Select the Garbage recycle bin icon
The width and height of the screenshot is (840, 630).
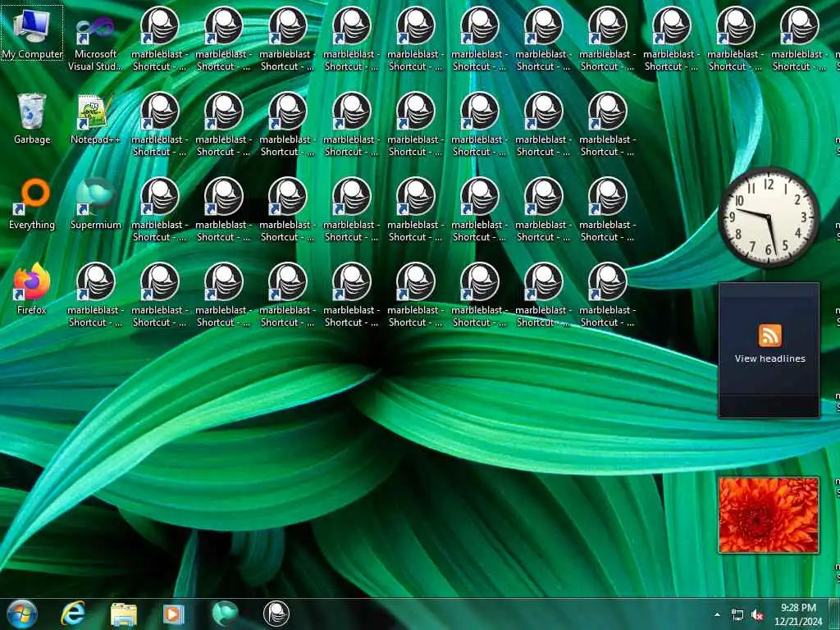click(32, 118)
